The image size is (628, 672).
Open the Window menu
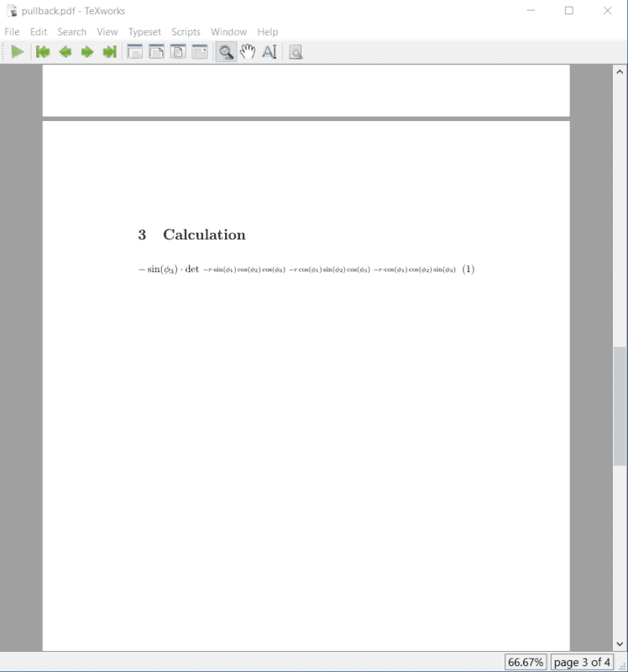[x=228, y=32]
